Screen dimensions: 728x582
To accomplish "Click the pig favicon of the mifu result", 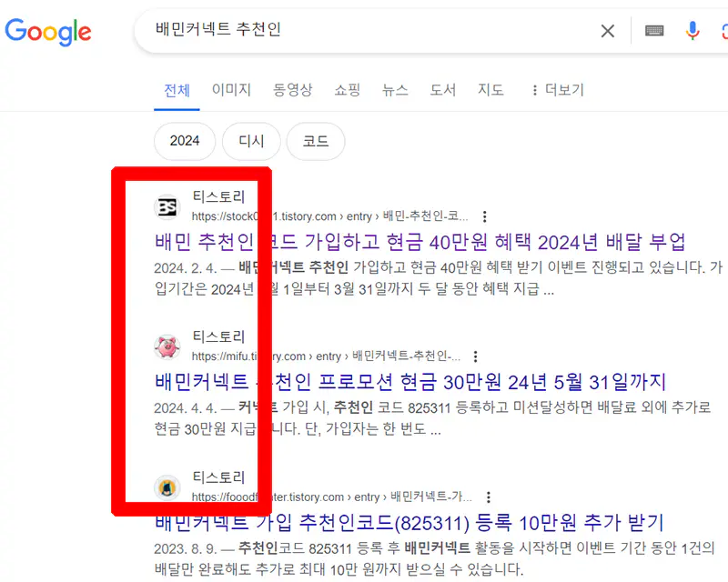I will (x=167, y=346).
